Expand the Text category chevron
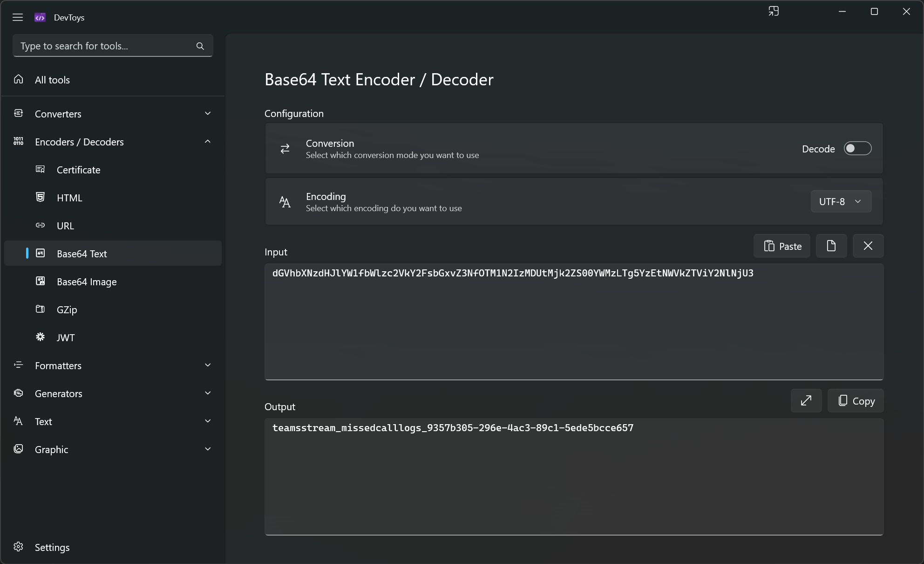This screenshot has height=564, width=924. [x=208, y=421]
